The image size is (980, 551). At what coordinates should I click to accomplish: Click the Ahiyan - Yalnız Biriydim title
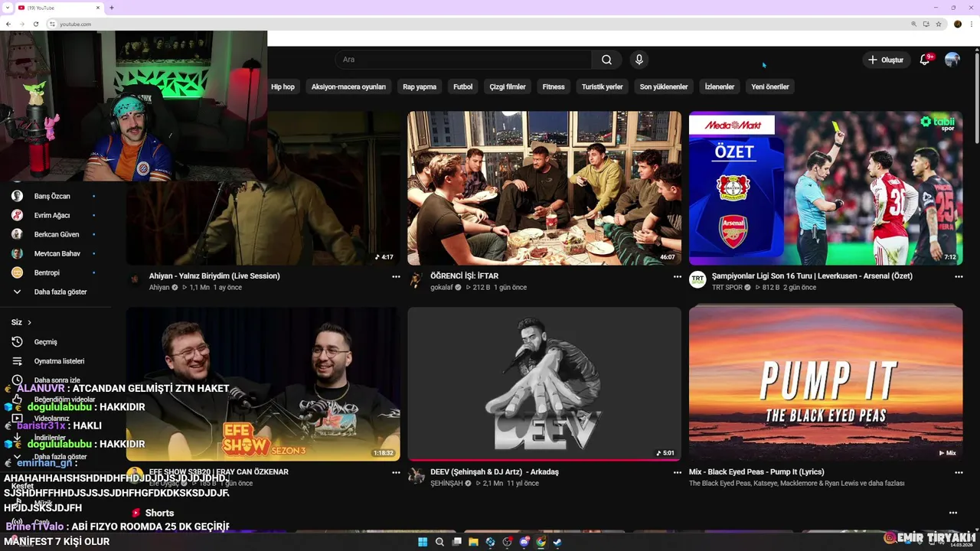214,276
